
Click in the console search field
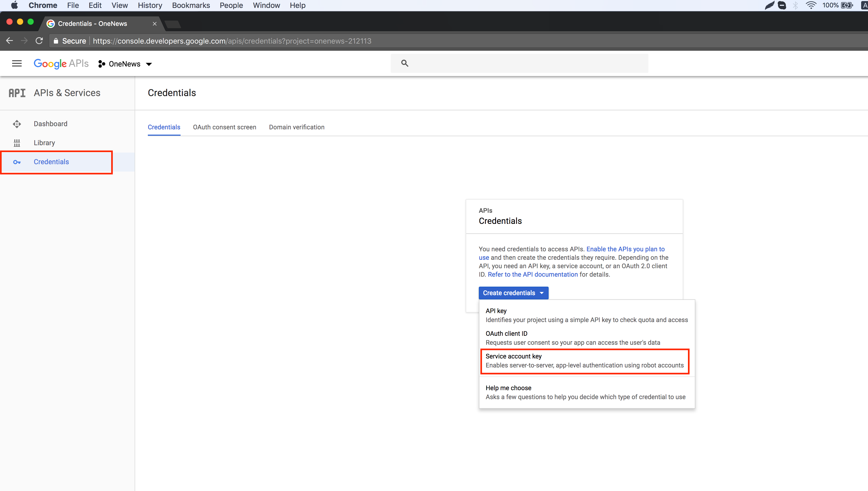[x=526, y=63]
